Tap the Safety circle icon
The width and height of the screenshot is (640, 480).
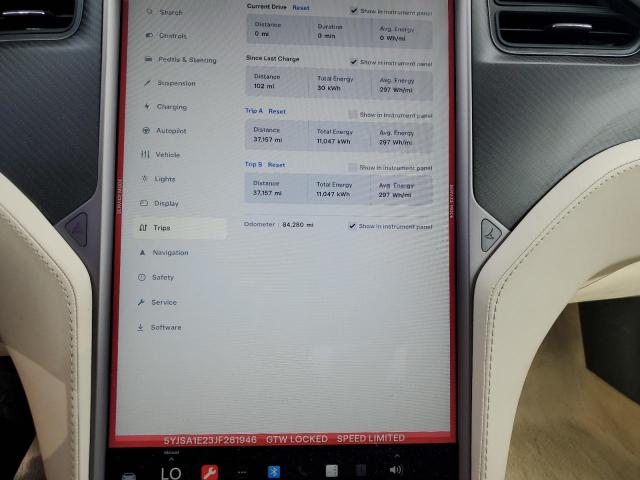(142, 277)
